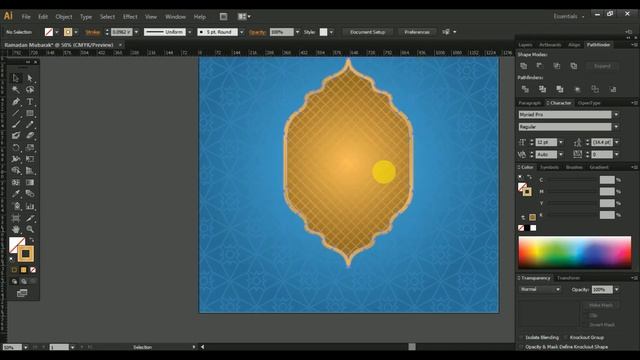Select the Magic Wand tool
This screenshot has width=640, height=360.
[x=16, y=89]
